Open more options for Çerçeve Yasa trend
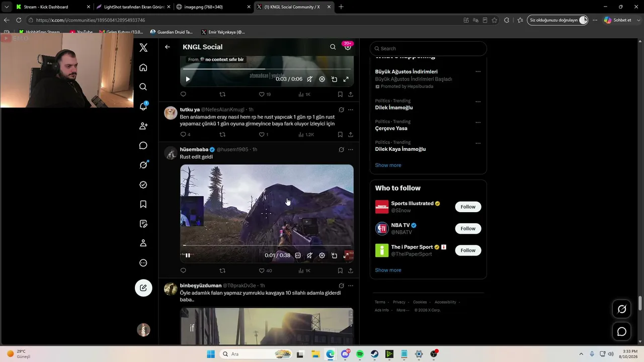644x362 pixels. (478, 122)
